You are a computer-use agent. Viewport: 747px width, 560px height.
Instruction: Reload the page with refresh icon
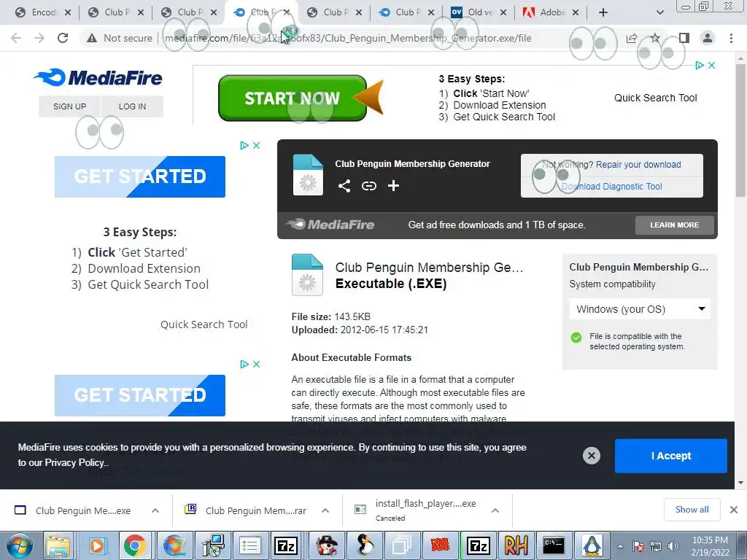(63, 38)
